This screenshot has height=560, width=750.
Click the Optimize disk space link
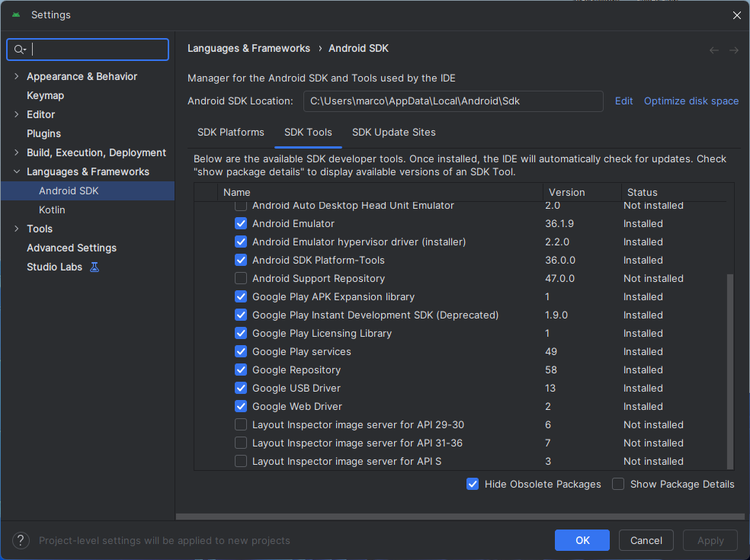691,101
